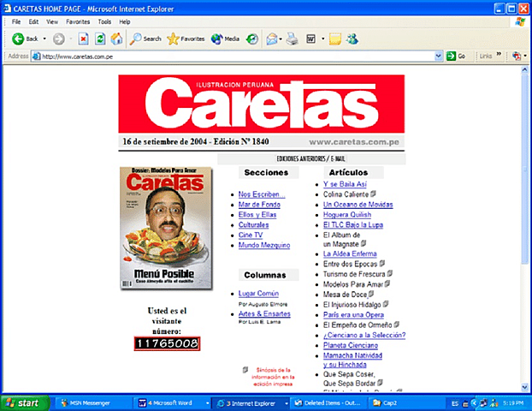Switch to Deleted Items Outlook taskbar button
Viewport: 532px width, 411px height.
tap(328, 403)
